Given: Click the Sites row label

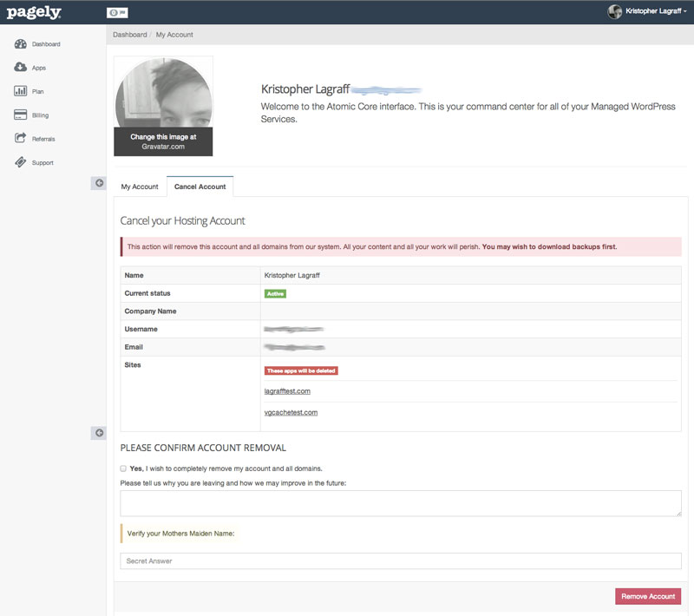Looking at the screenshot, I should click(133, 365).
